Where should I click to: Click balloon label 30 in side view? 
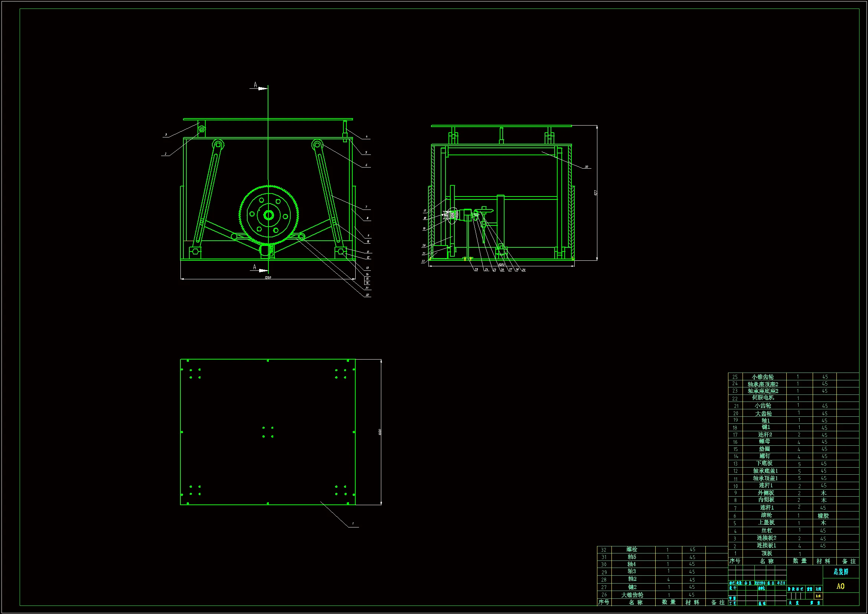[586, 167]
